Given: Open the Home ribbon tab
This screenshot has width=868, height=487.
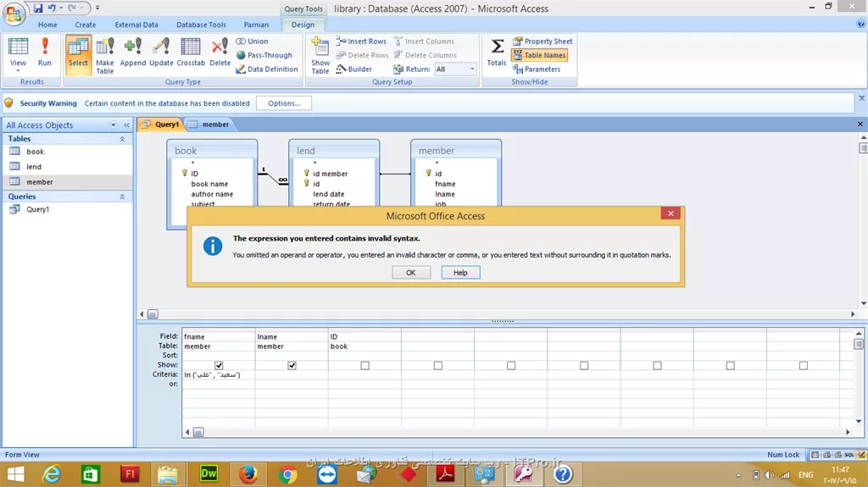Looking at the screenshot, I should click(47, 25).
